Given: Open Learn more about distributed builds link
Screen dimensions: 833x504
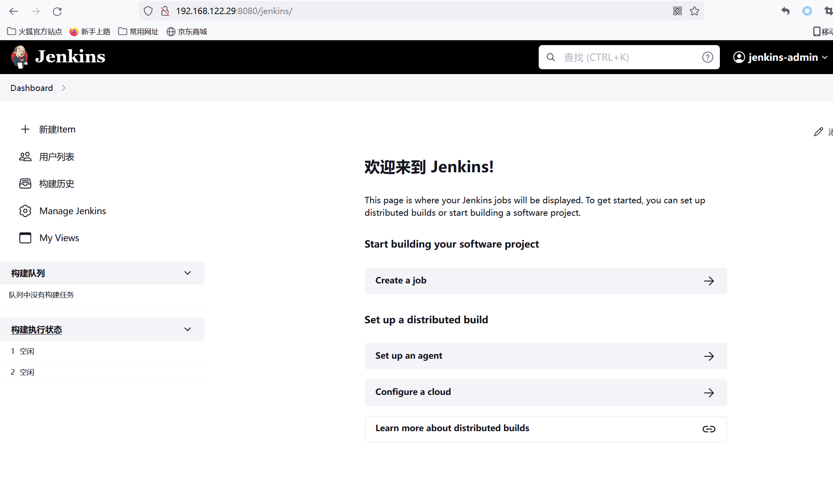Looking at the screenshot, I should 546,428.
